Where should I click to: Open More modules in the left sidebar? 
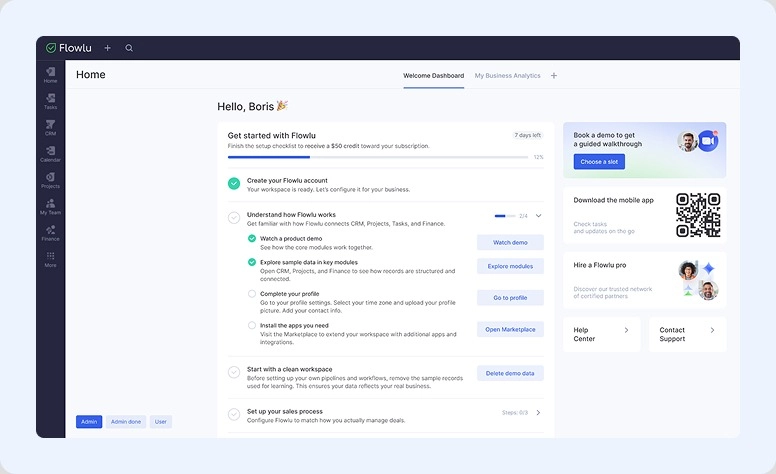(x=50, y=259)
